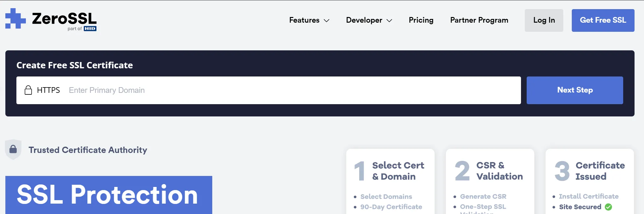Click the 90-Day Certificate bullet item

point(391,207)
